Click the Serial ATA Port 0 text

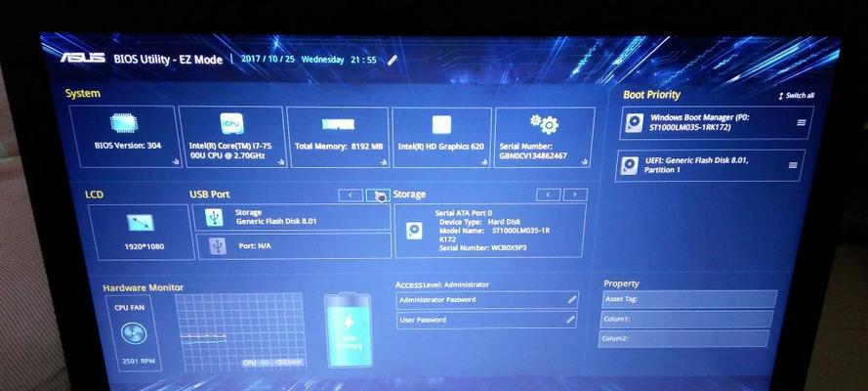click(x=464, y=213)
